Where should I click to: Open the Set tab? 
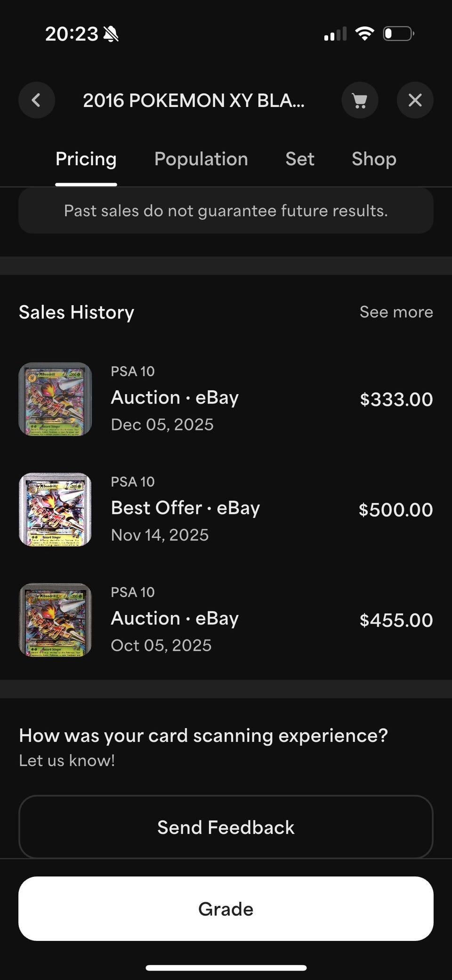click(299, 159)
